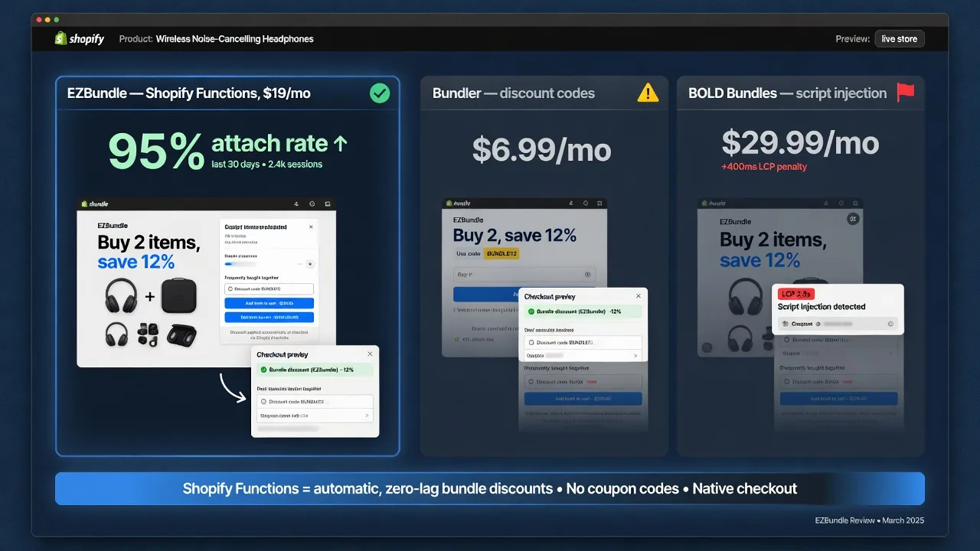Click round dark icon in BOLD Bundles mockup

[x=853, y=218]
